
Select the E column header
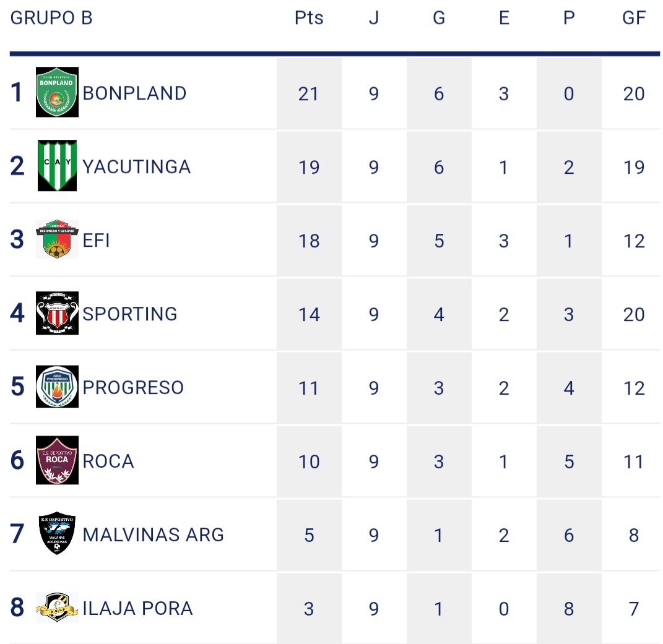tap(504, 18)
